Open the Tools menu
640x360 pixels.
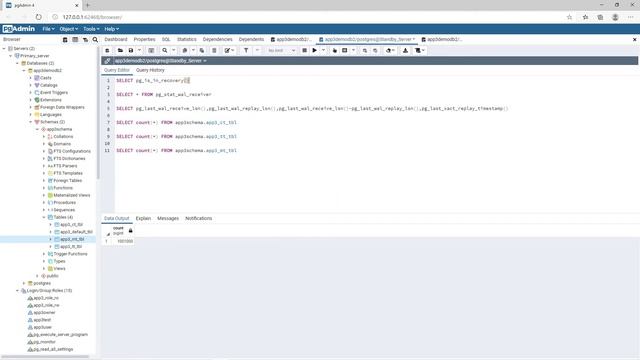point(91,29)
